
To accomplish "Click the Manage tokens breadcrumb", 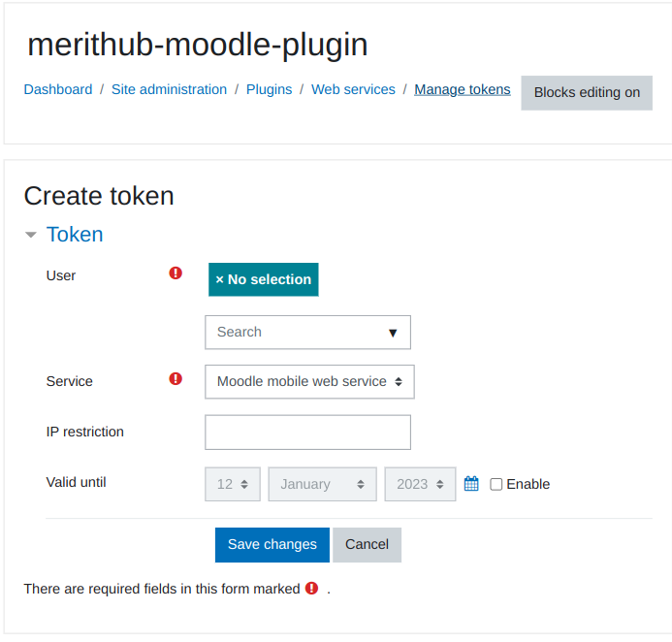I will (462, 89).
